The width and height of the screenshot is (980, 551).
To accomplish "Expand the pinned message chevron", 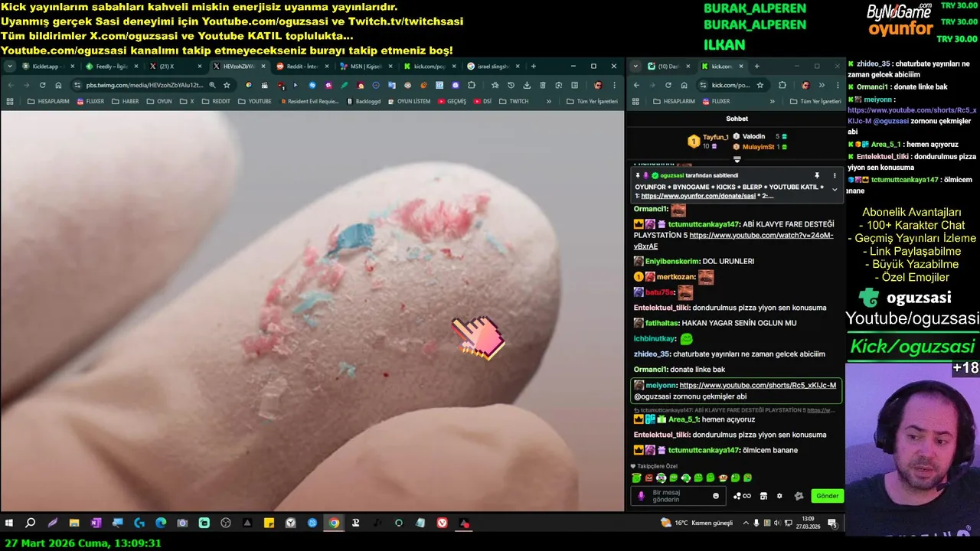I will [x=835, y=189].
